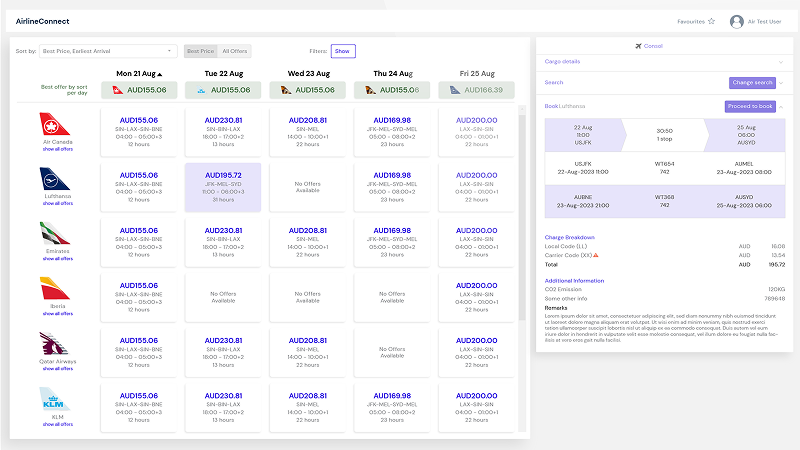Click the Charge Breakdown heading

569,237
